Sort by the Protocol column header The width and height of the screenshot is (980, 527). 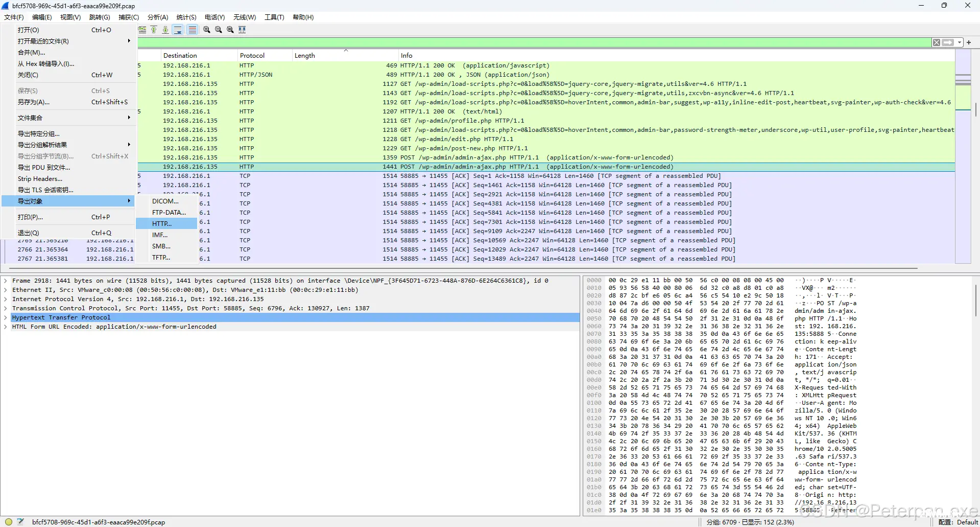(265, 55)
